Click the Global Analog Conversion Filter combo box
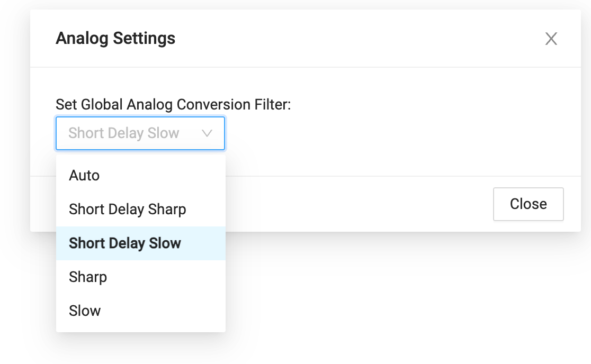The height and width of the screenshot is (364, 591). point(140,133)
